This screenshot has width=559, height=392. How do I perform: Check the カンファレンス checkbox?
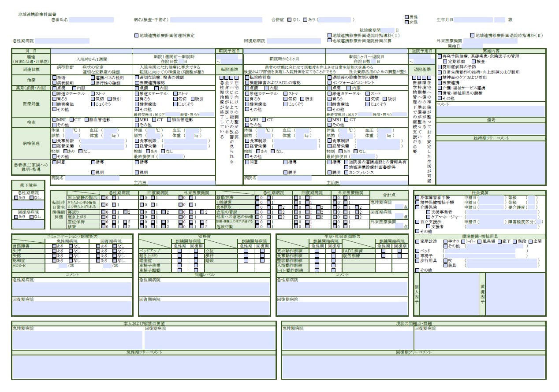346,173
